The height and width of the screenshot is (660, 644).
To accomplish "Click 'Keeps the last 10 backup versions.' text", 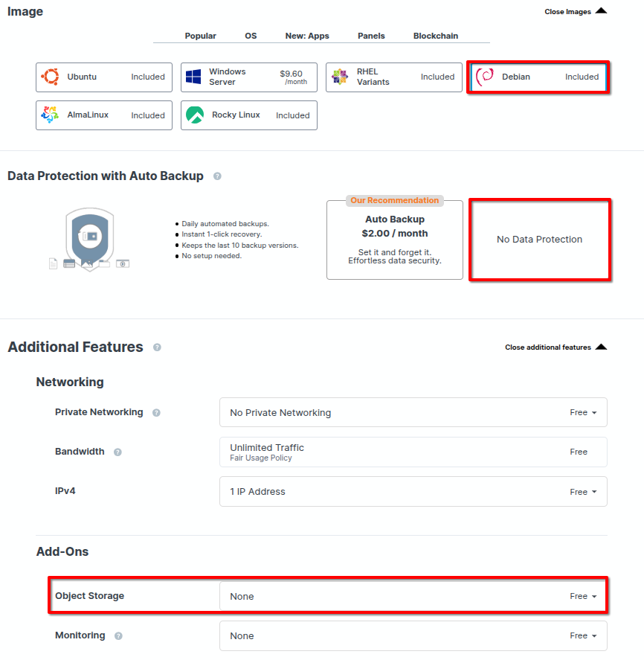I will click(239, 246).
